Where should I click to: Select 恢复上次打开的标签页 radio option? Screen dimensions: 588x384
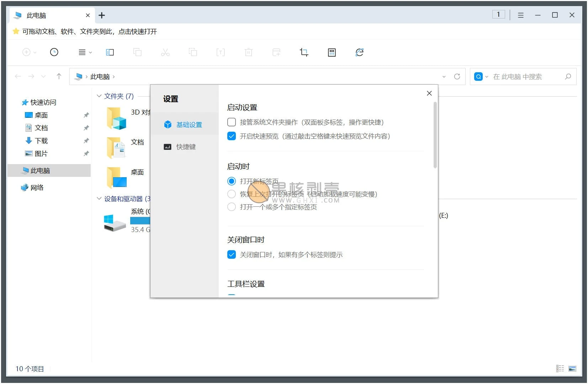click(232, 194)
